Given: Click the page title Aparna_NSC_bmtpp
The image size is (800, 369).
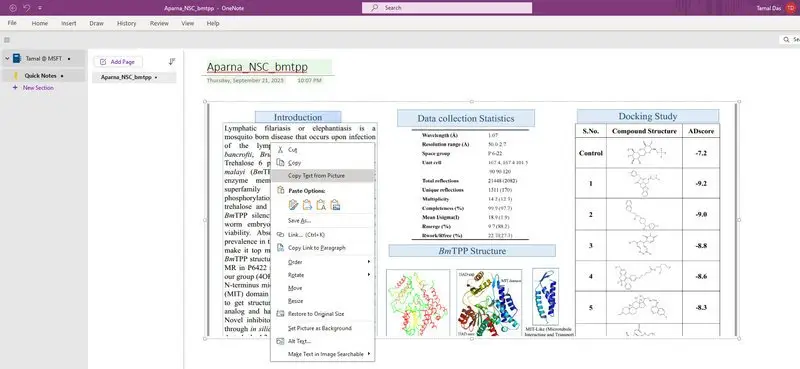Looking at the screenshot, I should click(257, 67).
